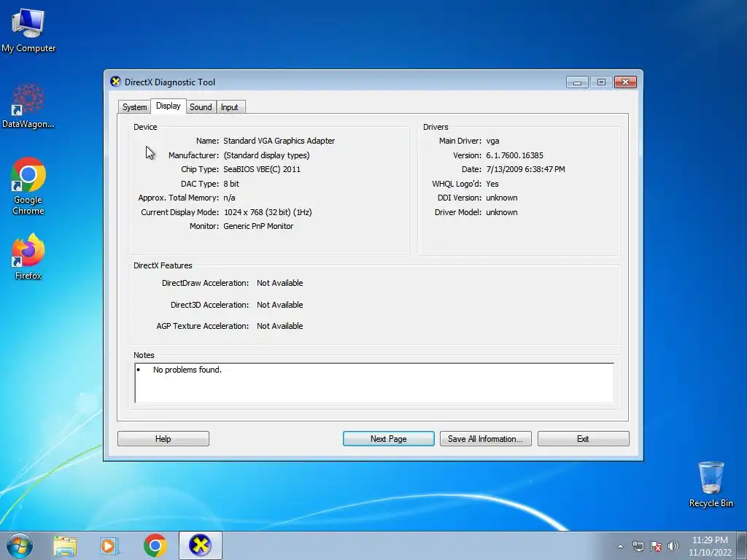Viewport: 747px width, 560px height.
Task: Open the Action Center flag icon
Action: pos(656,546)
